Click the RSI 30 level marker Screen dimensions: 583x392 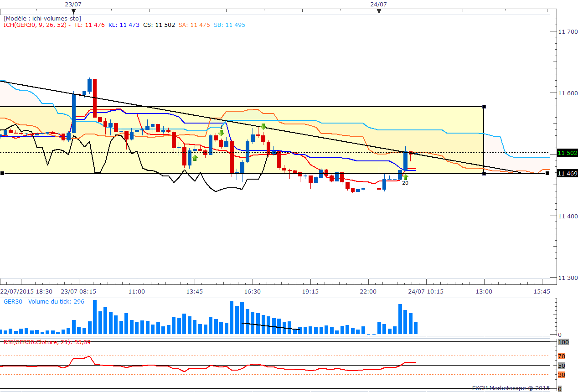coord(562,375)
